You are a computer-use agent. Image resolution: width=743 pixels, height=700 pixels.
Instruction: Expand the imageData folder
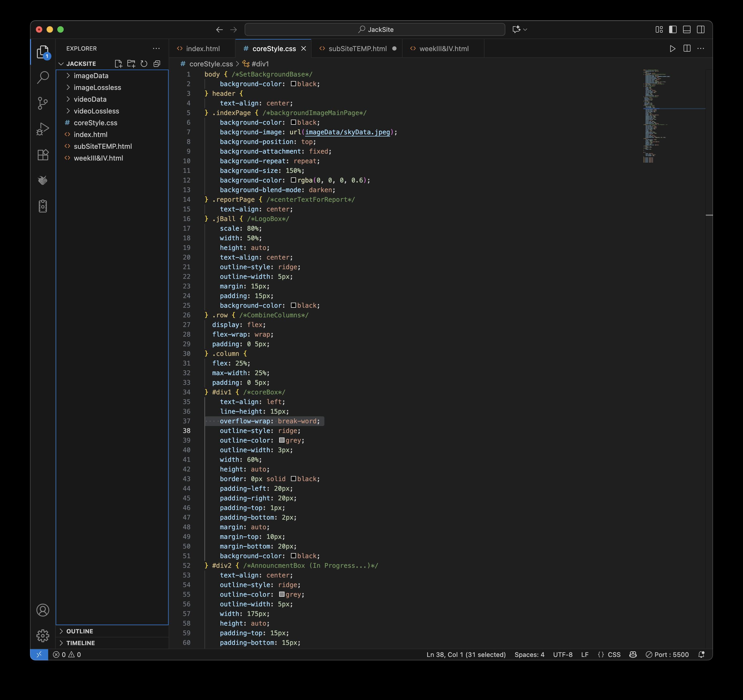coord(91,76)
